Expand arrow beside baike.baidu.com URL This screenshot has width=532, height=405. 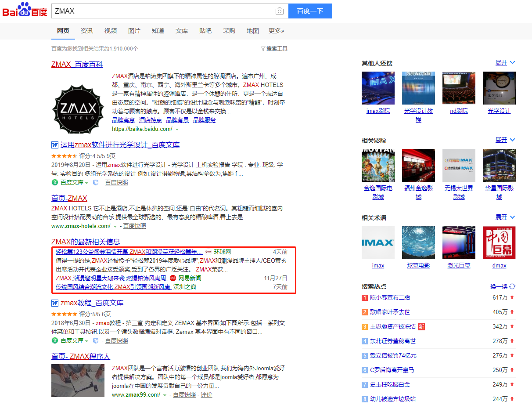coord(177,130)
